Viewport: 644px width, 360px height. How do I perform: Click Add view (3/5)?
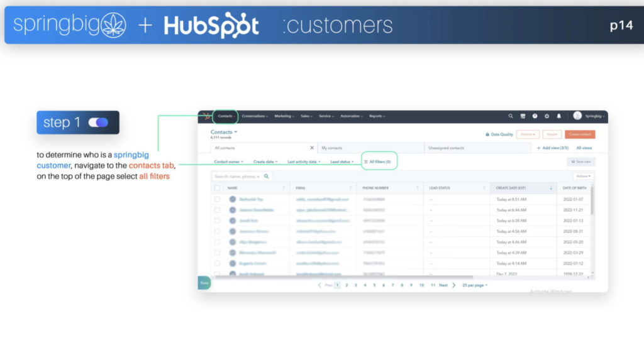click(553, 148)
